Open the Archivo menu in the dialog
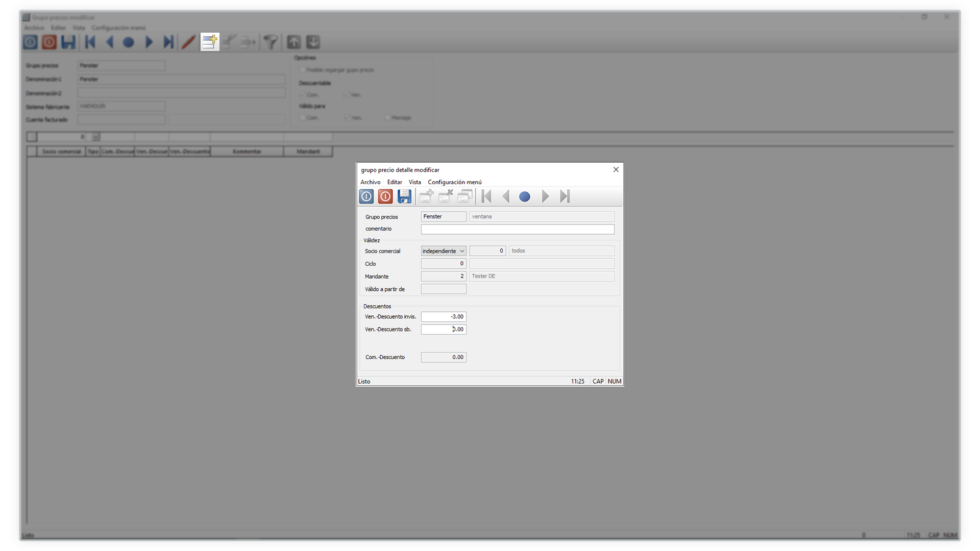 (370, 182)
